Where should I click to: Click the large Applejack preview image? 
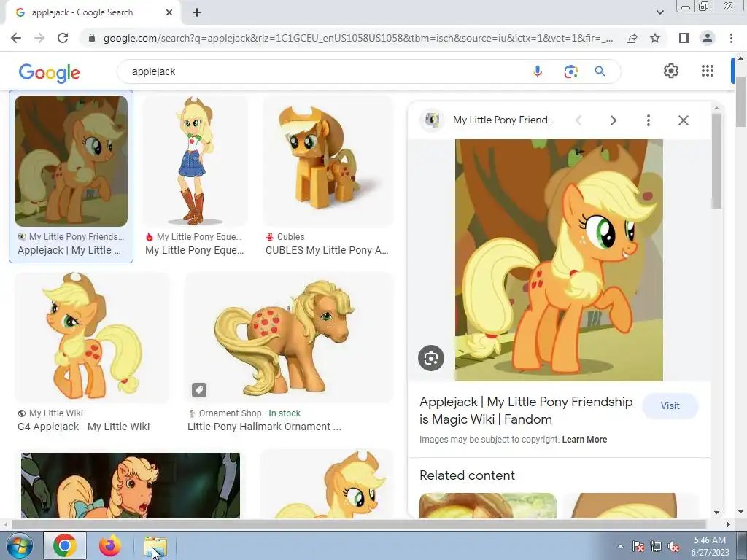(x=559, y=260)
